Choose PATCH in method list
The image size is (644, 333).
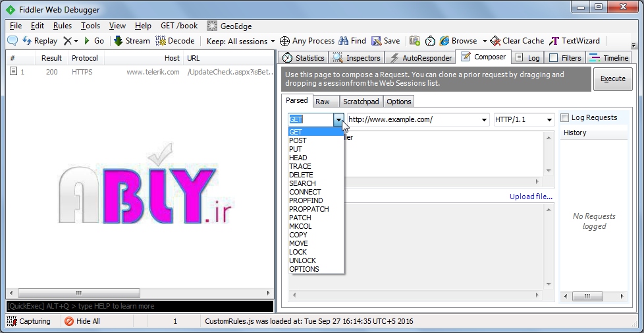click(316, 218)
